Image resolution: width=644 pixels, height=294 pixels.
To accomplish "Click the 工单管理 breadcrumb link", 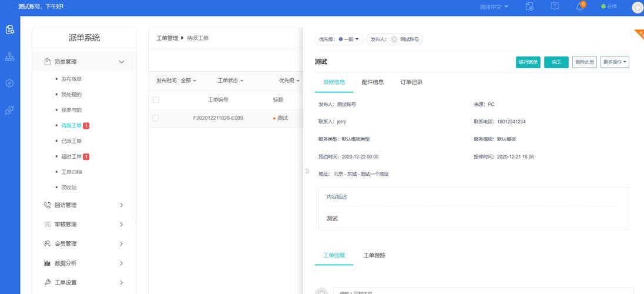I will [x=167, y=38].
